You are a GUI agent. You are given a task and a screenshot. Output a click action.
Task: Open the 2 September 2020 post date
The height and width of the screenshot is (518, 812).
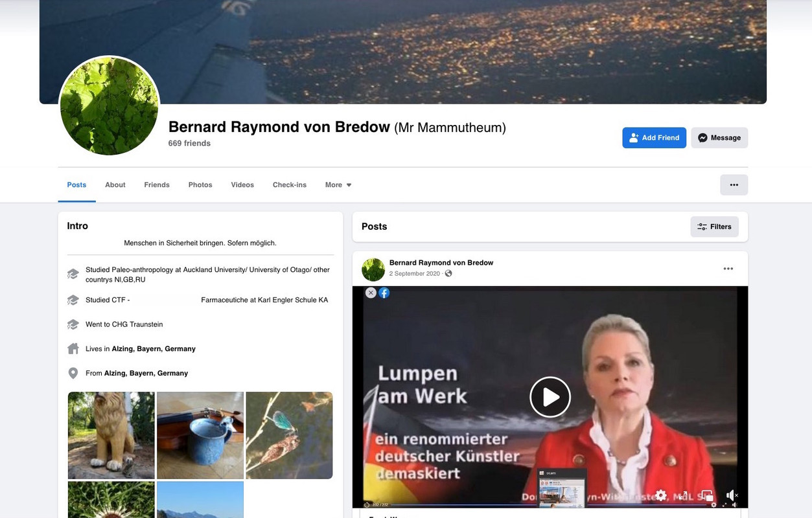[x=415, y=273]
